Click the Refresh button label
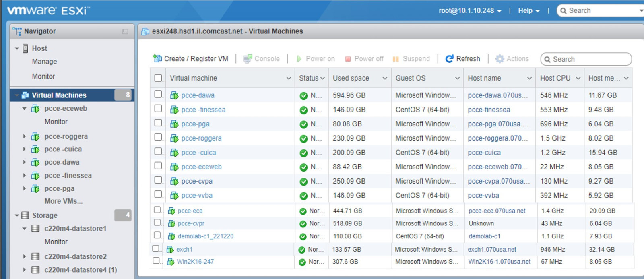Screen dimensions: 644x279 pyautogui.click(x=468, y=59)
